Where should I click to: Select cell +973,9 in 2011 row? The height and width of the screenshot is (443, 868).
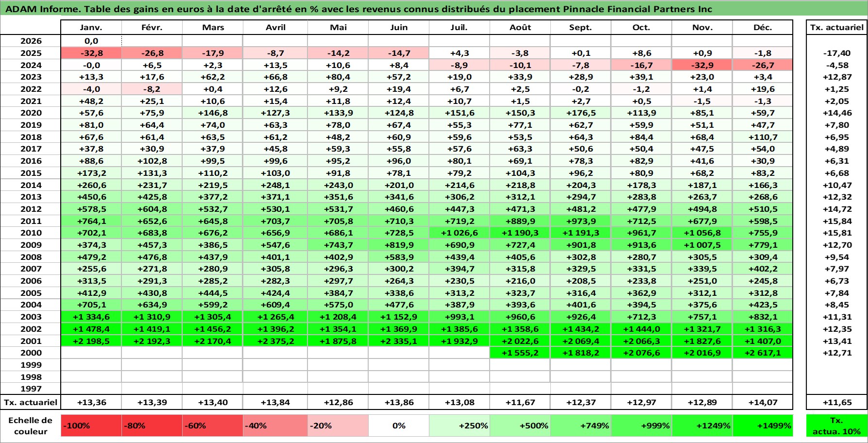click(581, 221)
